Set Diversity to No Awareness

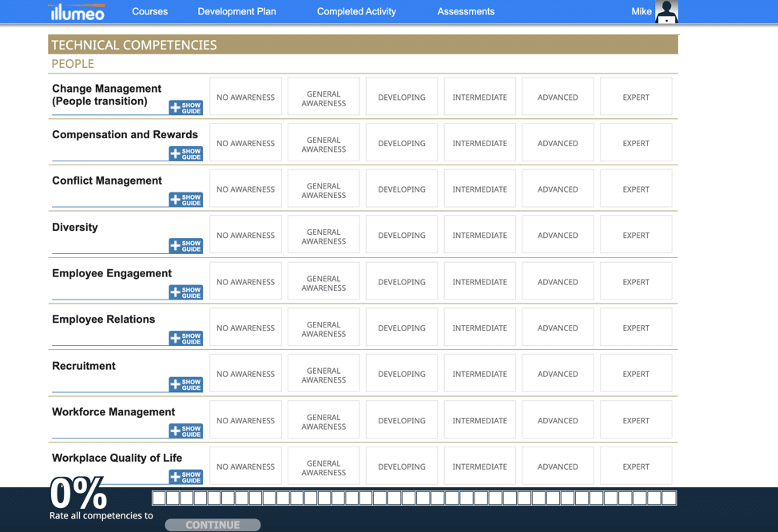coord(245,236)
